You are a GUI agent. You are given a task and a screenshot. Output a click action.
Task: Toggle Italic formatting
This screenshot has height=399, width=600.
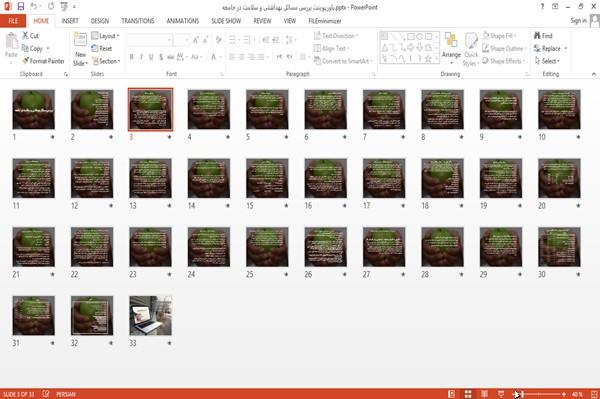tap(141, 57)
